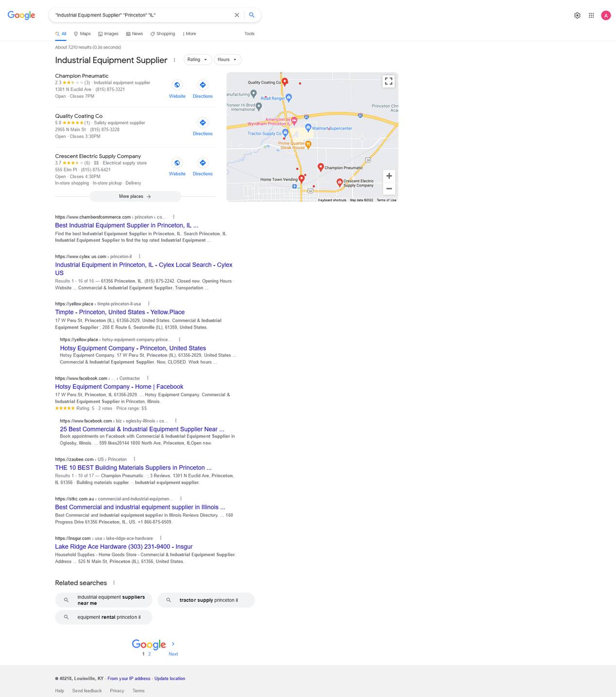Viewport: 616px width, 697px height.
Task: Open THE 10 BEST Building Materials Suppliers result
Action: [x=133, y=468]
